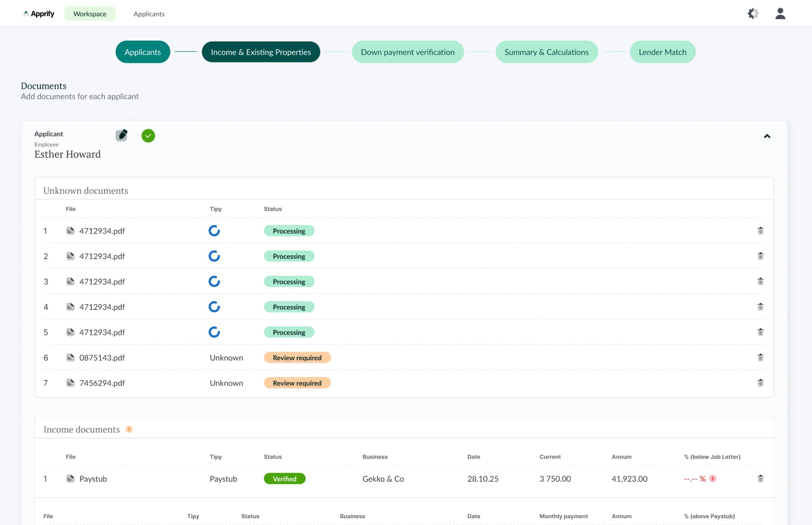The height and width of the screenshot is (525, 812).
Task: Click % (below Job Letter) column header
Action: 712,457
